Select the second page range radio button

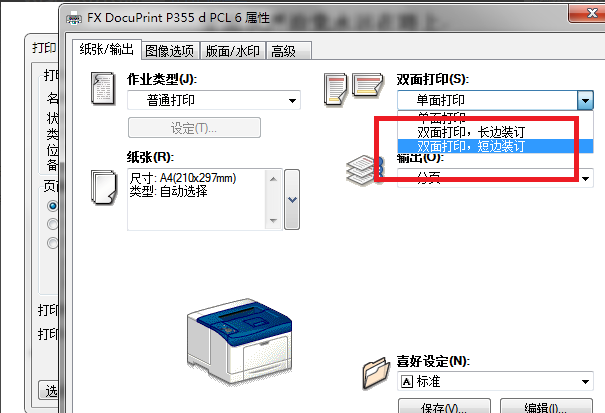tap(52, 224)
